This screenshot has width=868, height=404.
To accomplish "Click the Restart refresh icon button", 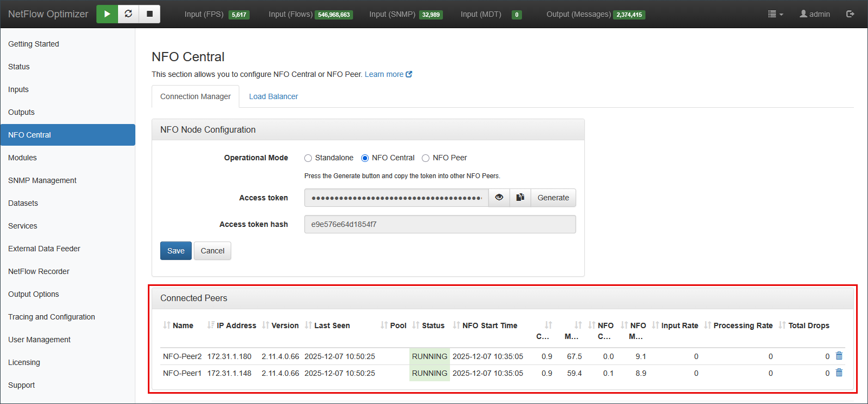I will 128,14.
